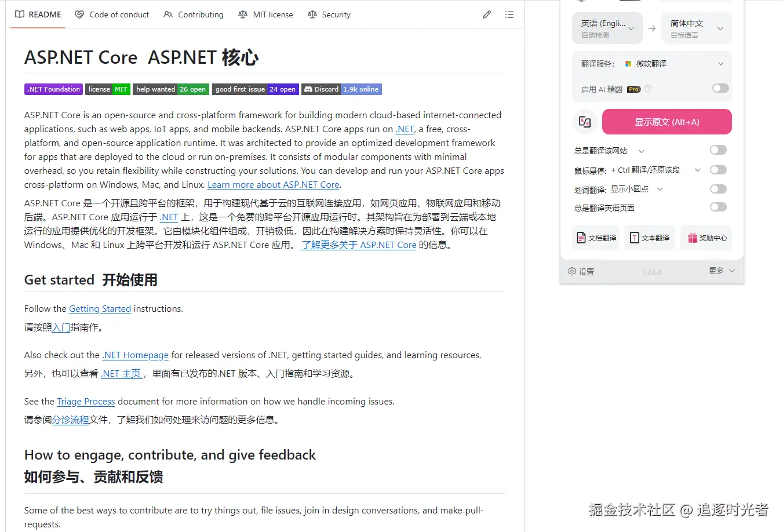Toggle 划词翻译 switch

coord(718,189)
